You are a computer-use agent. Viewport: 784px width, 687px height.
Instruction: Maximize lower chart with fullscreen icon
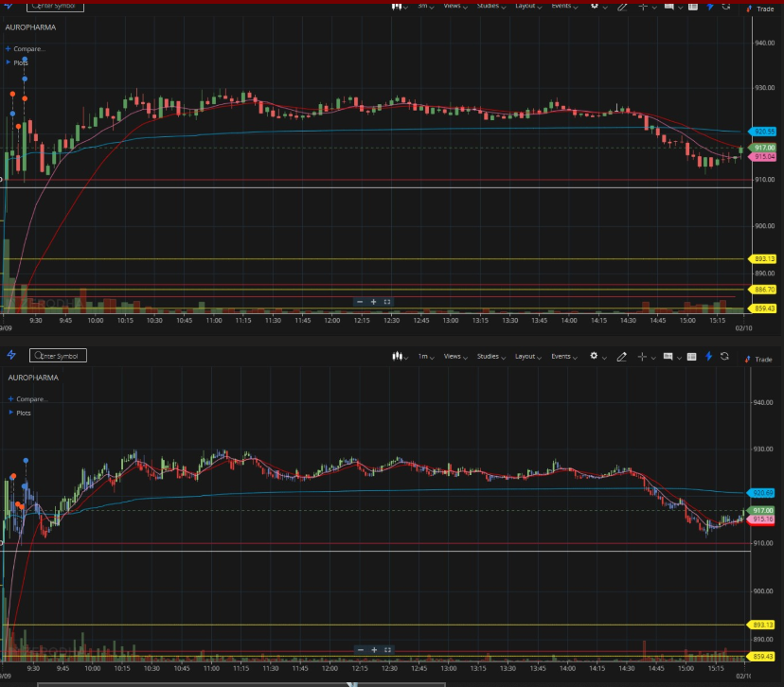[x=387, y=650]
